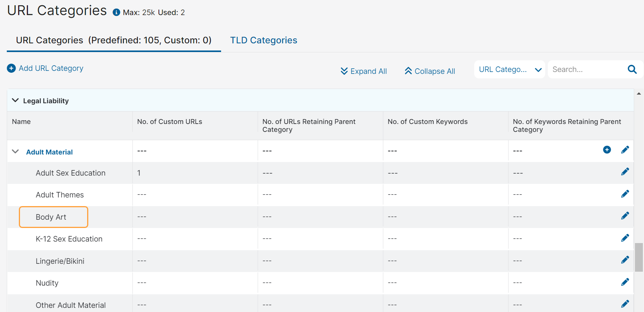
Task: Edit the Lingerie/Bikini category
Action: [625, 260]
